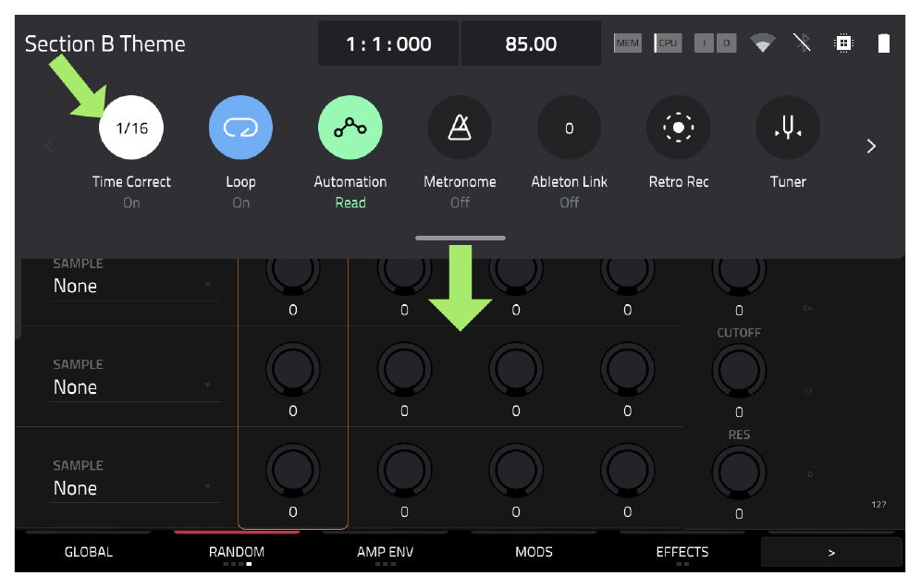
Task: Toggle Time Correct 1/16
Action: click(131, 128)
